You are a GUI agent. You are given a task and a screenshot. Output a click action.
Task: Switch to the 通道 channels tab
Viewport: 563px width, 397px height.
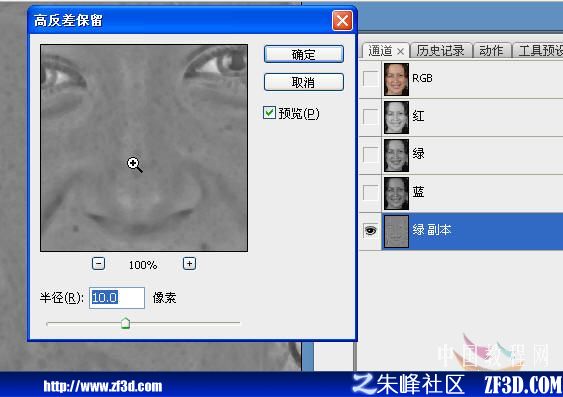pos(381,51)
